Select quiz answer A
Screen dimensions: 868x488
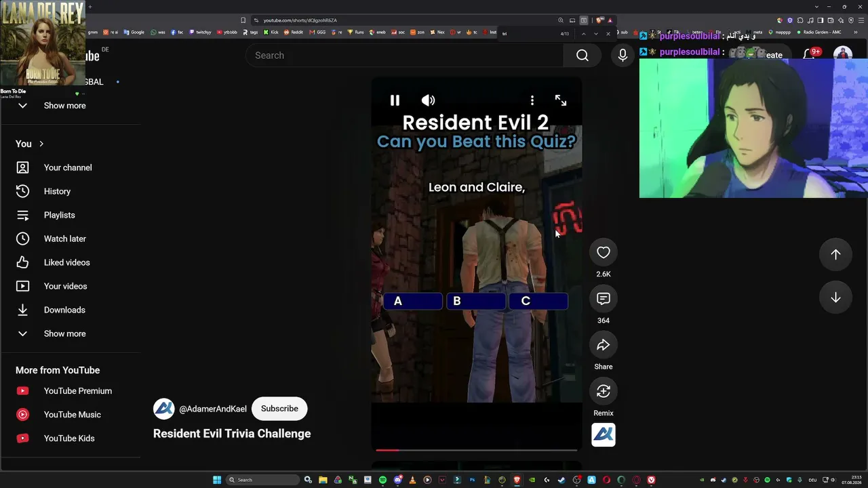pos(413,301)
